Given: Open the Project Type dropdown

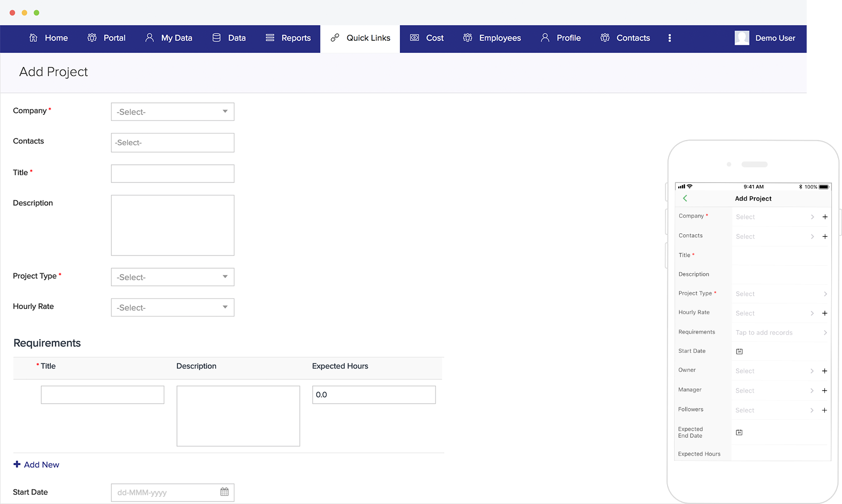Looking at the screenshot, I should tap(172, 277).
